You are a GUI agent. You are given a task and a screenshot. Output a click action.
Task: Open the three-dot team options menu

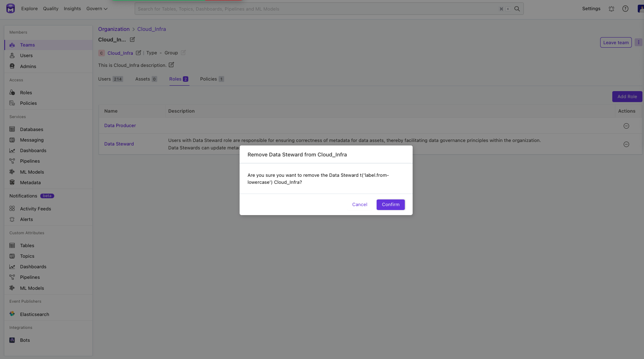click(639, 42)
